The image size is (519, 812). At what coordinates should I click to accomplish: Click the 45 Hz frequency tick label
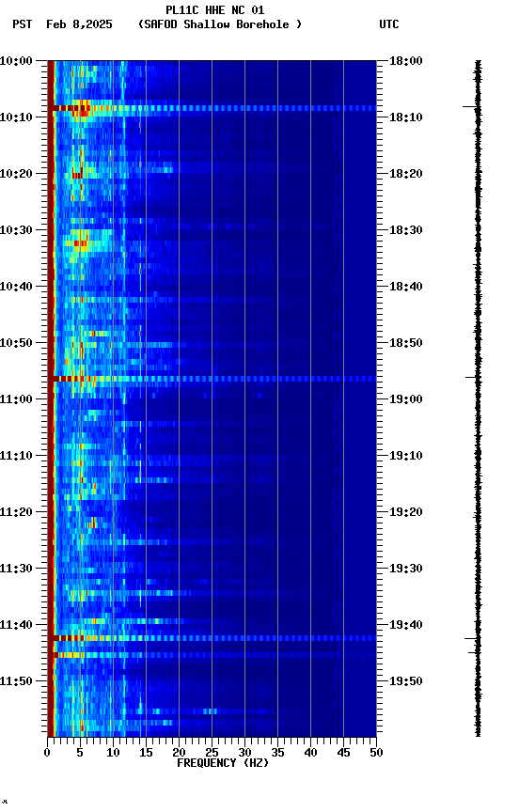[x=343, y=753]
